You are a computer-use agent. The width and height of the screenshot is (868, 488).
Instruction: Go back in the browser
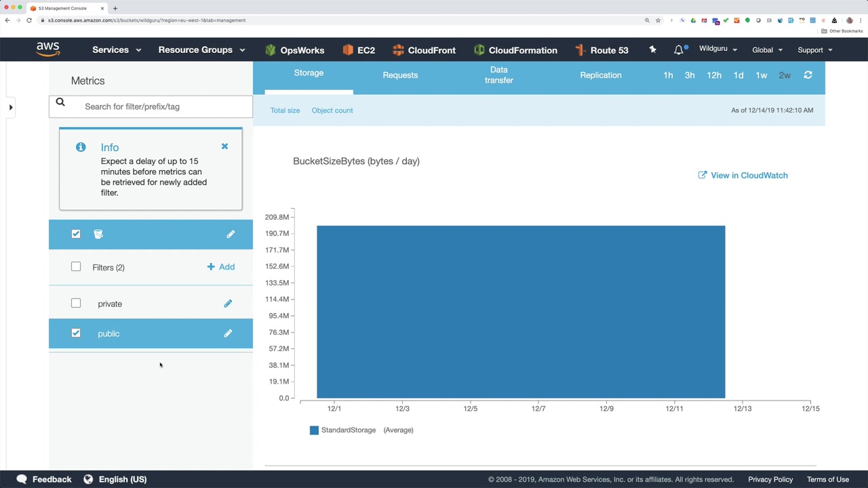pos(7,20)
